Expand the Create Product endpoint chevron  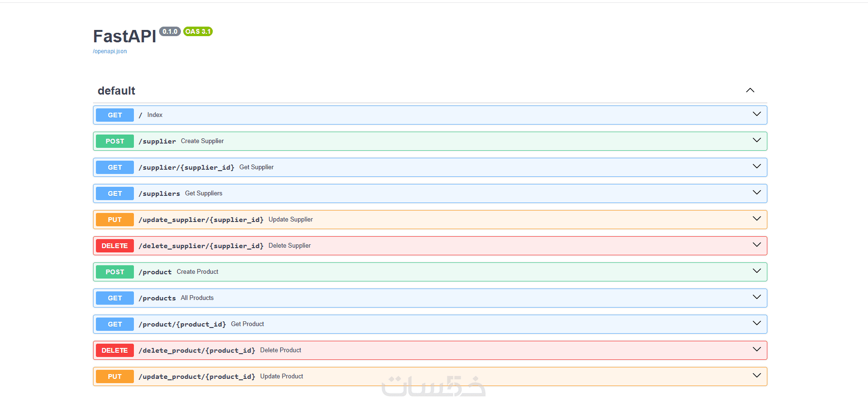pyautogui.click(x=757, y=271)
